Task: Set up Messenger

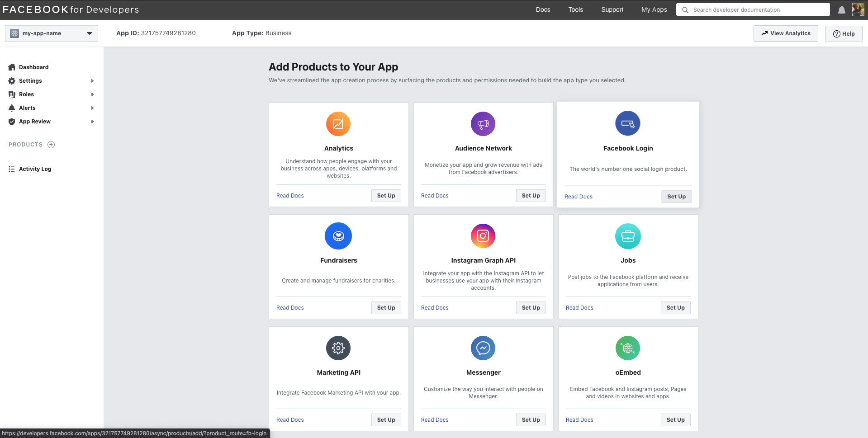Action: point(531,420)
